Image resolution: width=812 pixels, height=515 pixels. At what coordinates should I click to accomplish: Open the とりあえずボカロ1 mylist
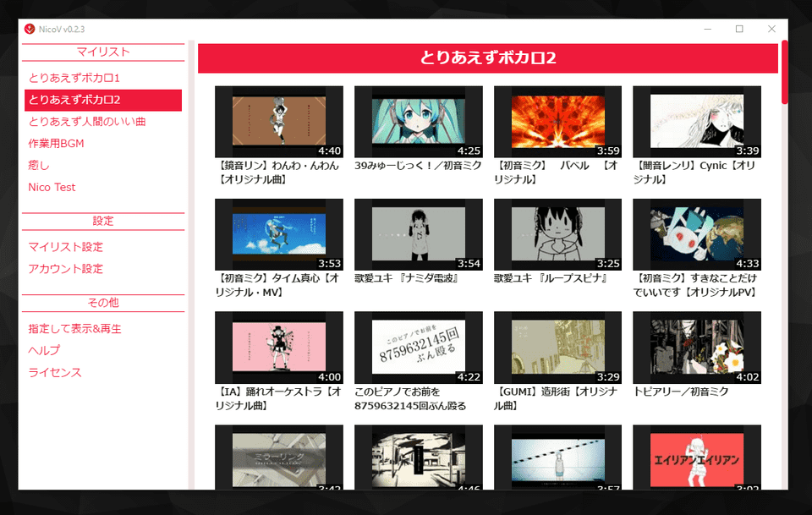74,78
